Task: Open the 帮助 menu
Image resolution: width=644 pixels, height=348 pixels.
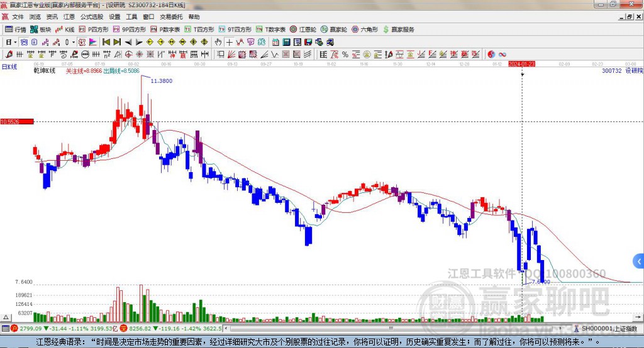Action: pyautogui.click(x=194, y=17)
